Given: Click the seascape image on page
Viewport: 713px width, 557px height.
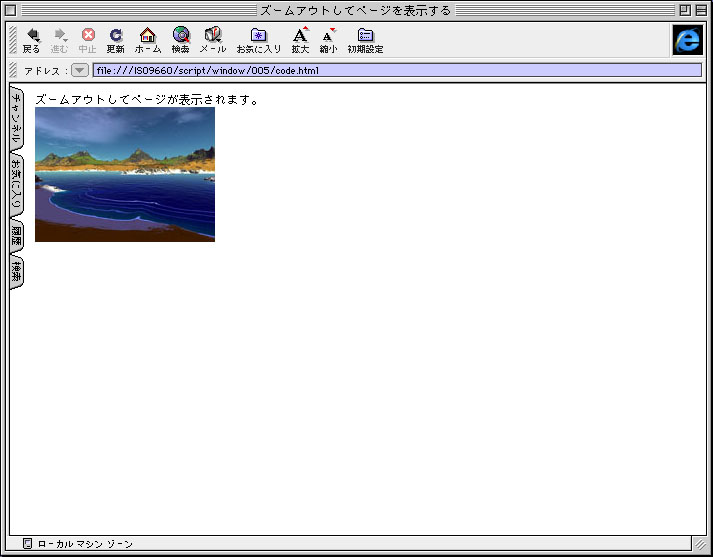Looking at the screenshot, I should (x=125, y=174).
